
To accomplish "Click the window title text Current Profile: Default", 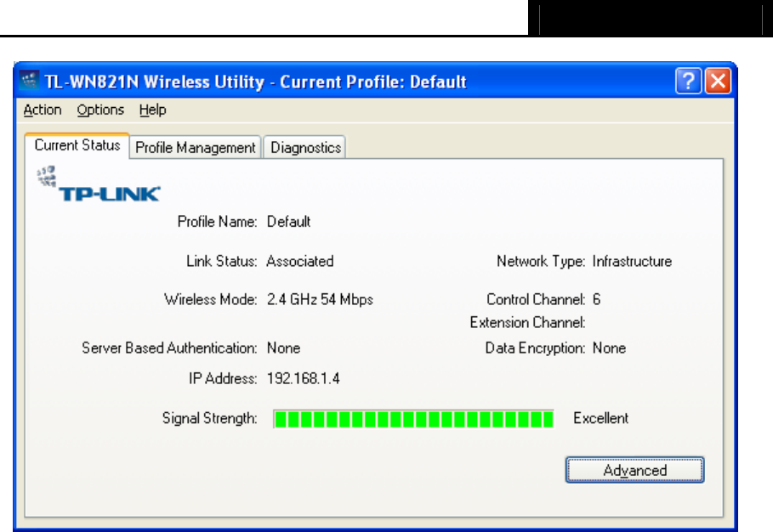I will click(x=373, y=82).
